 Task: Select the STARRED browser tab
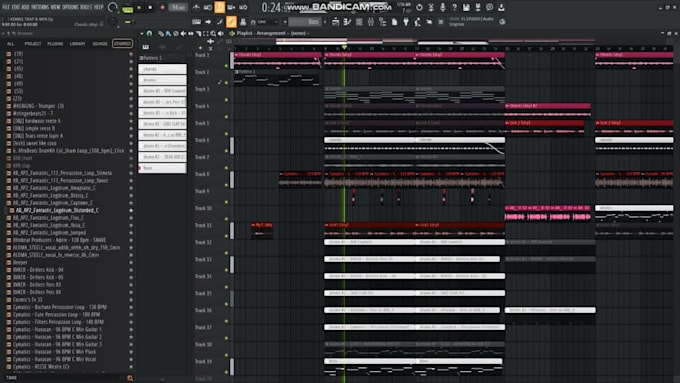(x=122, y=44)
